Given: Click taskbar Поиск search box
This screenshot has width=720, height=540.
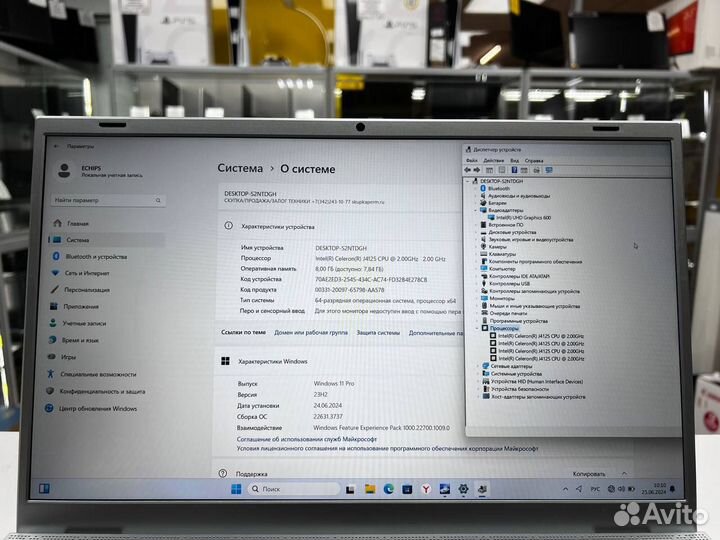Looking at the screenshot, I should pyautogui.click(x=293, y=489).
